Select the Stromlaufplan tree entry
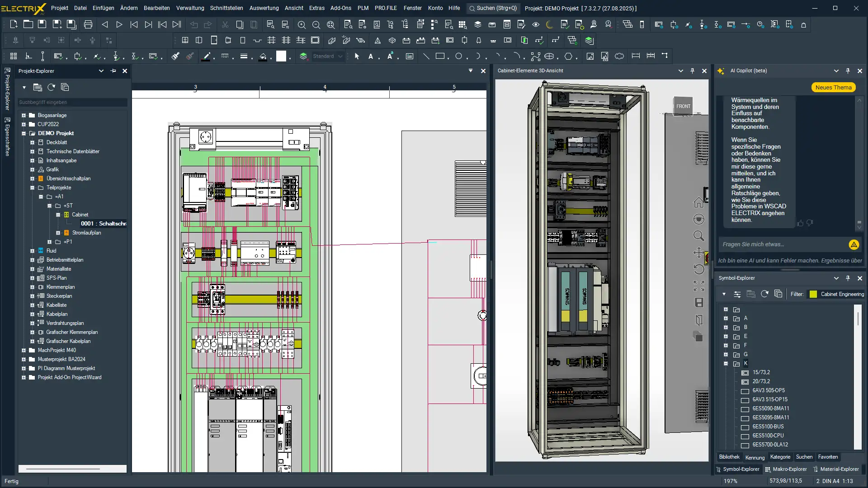The height and width of the screenshot is (488, 868). point(86,233)
